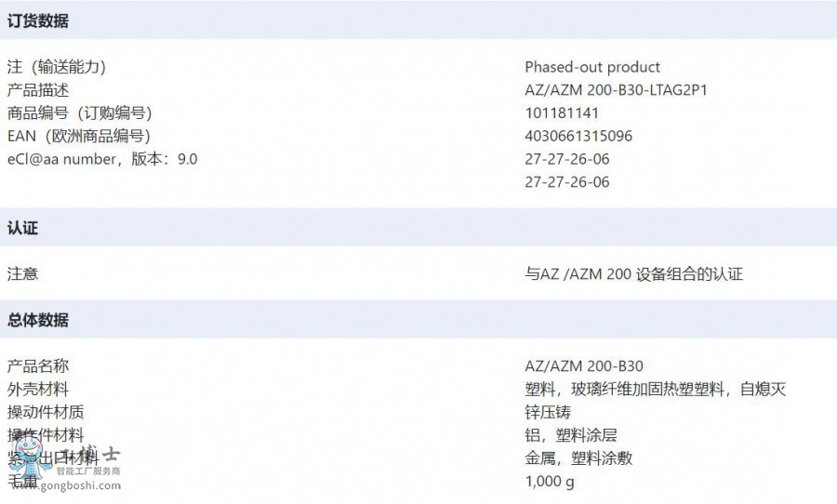Screen dimensions: 837x504
Task: Click the 产品描述 row label
Action: (38, 90)
